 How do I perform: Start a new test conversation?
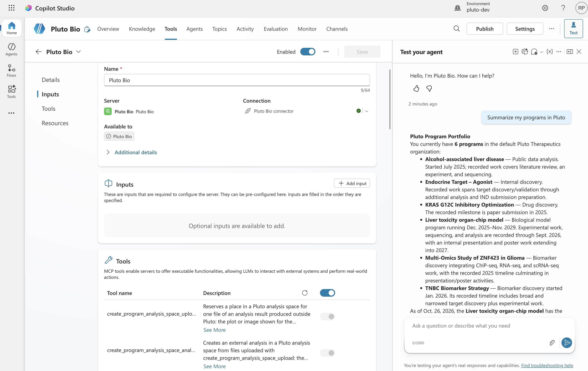[515, 52]
